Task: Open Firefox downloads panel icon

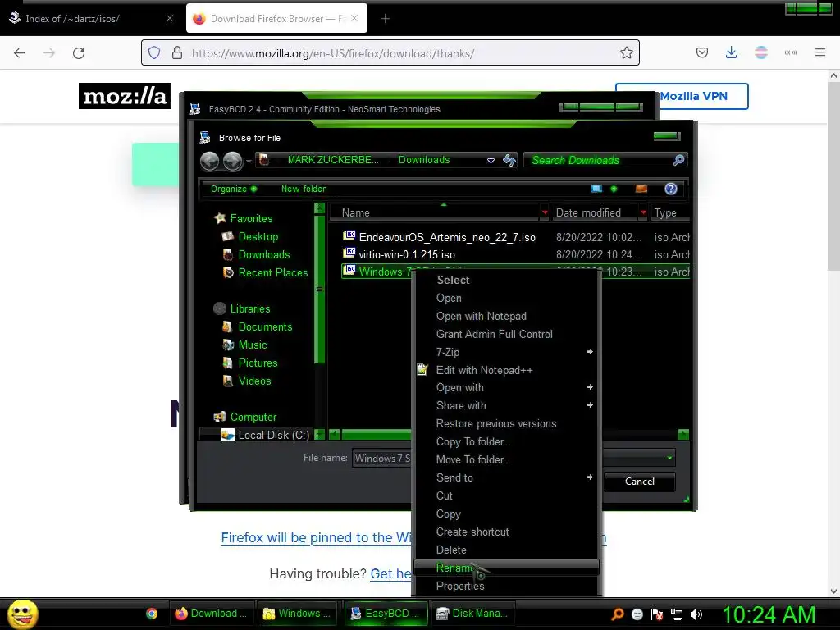Action: [731, 52]
